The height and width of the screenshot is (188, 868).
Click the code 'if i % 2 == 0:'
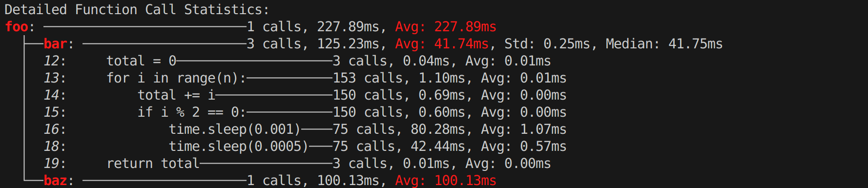click(192, 112)
